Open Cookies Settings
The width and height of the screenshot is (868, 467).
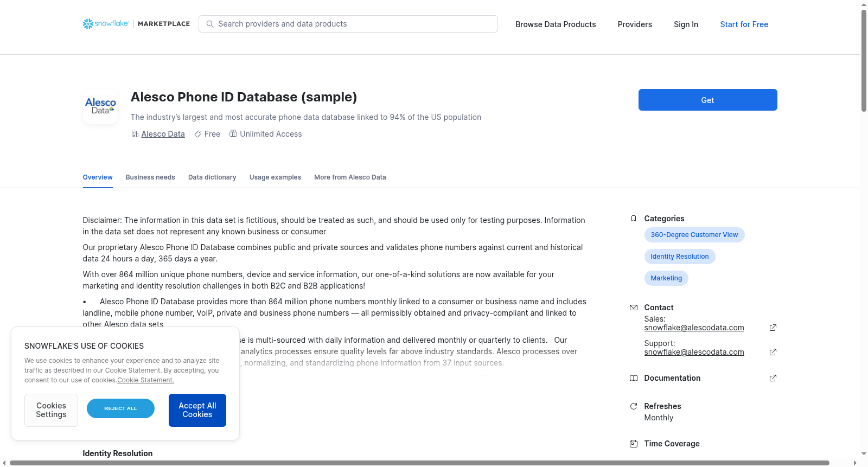coord(51,410)
